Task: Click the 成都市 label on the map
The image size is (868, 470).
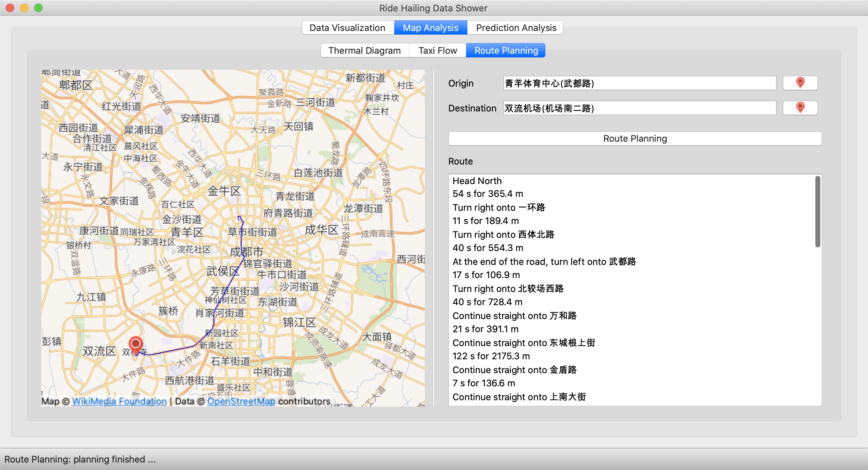Action: [246, 252]
